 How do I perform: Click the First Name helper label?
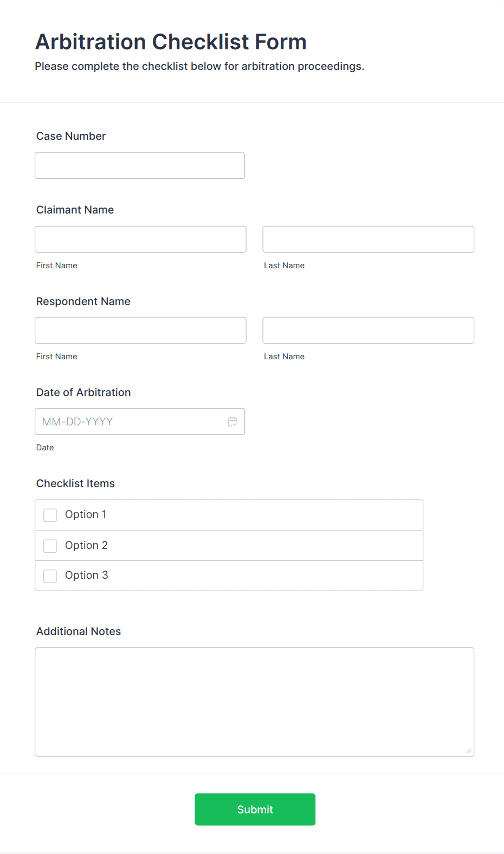coord(56,265)
